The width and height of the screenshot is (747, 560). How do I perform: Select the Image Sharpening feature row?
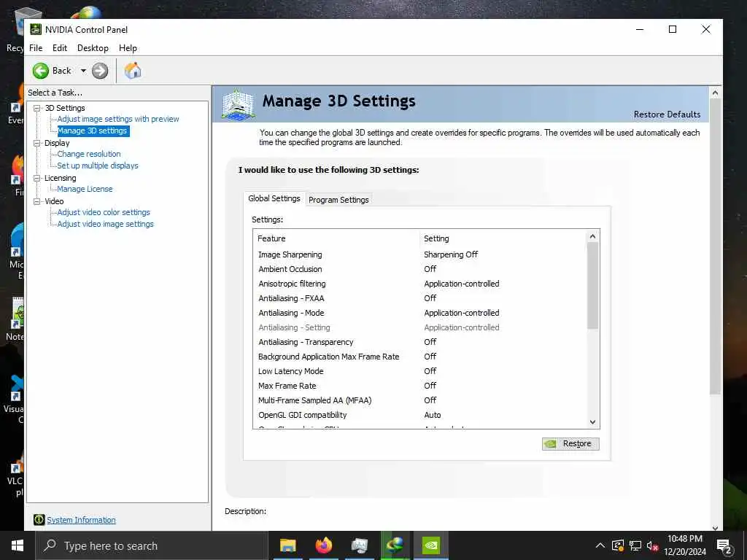pos(421,254)
